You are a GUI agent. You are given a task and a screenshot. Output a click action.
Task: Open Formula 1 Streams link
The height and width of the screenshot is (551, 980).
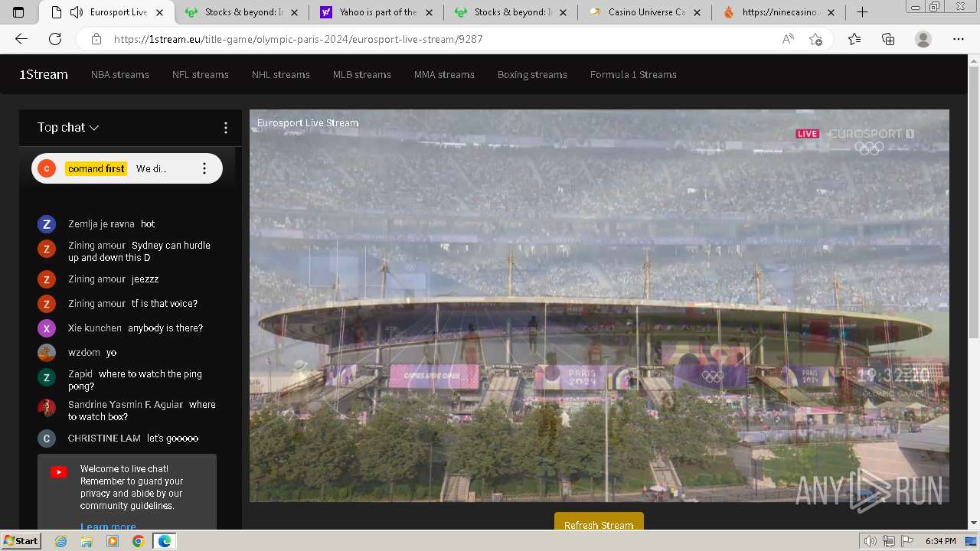(x=633, y=74)
